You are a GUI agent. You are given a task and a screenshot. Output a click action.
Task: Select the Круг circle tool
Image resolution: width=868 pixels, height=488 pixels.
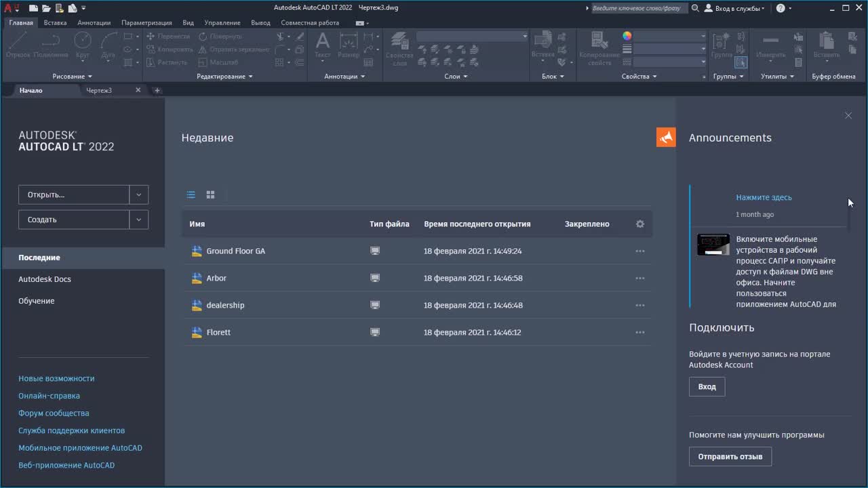(83, 47)
